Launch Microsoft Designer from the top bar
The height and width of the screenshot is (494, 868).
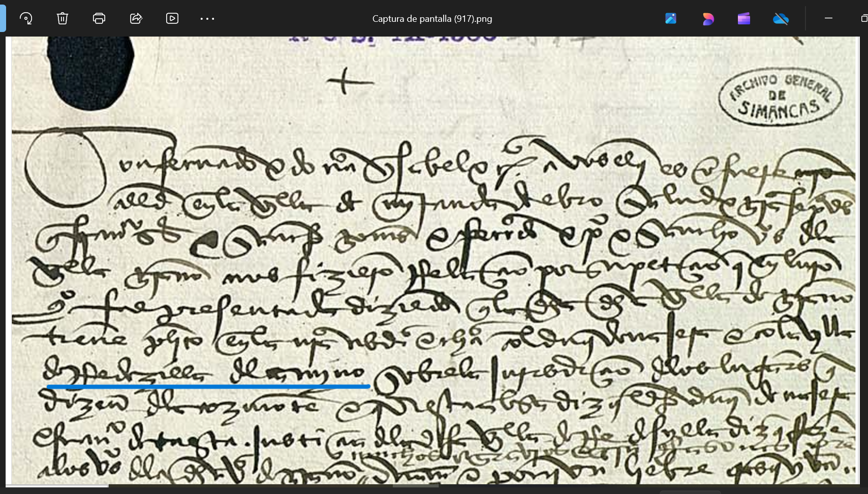pos(708,19)
